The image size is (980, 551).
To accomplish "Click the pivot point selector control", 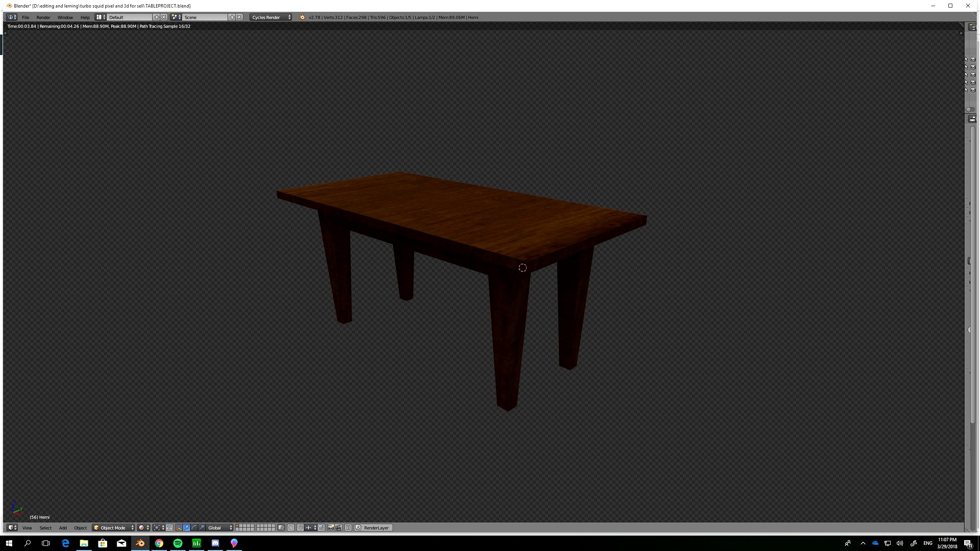I will click(x=157, y=528).
